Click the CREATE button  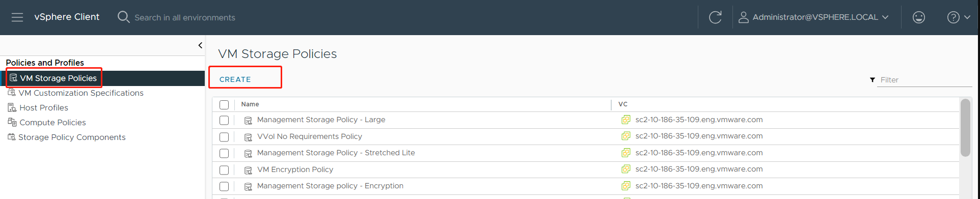click(x=235, y=79)
